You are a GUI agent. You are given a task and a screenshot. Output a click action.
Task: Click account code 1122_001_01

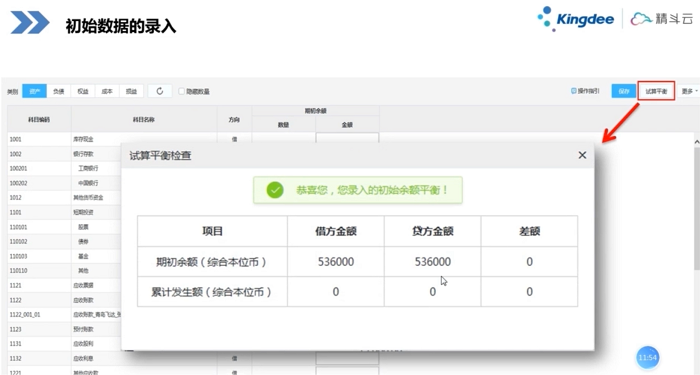point(25,314)
